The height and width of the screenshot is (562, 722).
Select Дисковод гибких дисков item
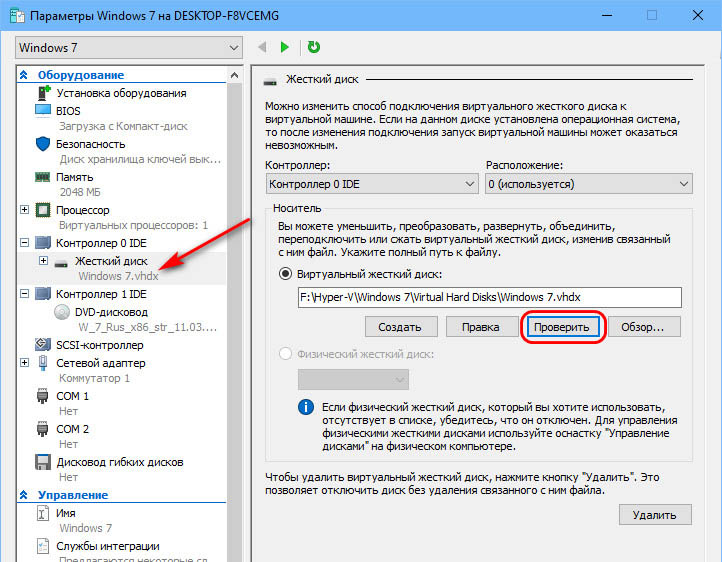coord(120,462)
